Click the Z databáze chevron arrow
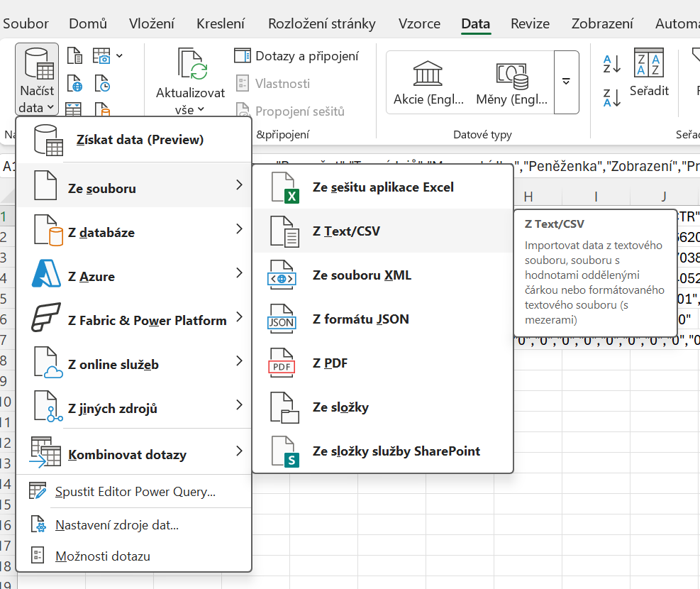The height and width of the screenshot is (589, 700). point(239,229)
